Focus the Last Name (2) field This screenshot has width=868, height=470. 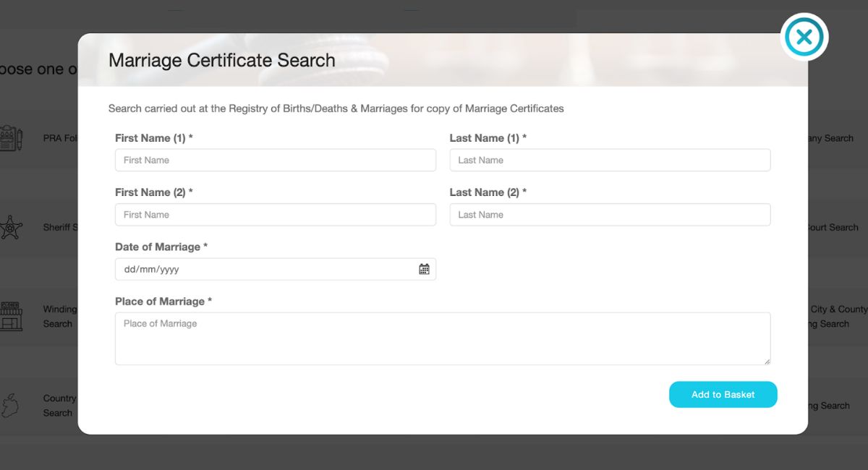610,215
